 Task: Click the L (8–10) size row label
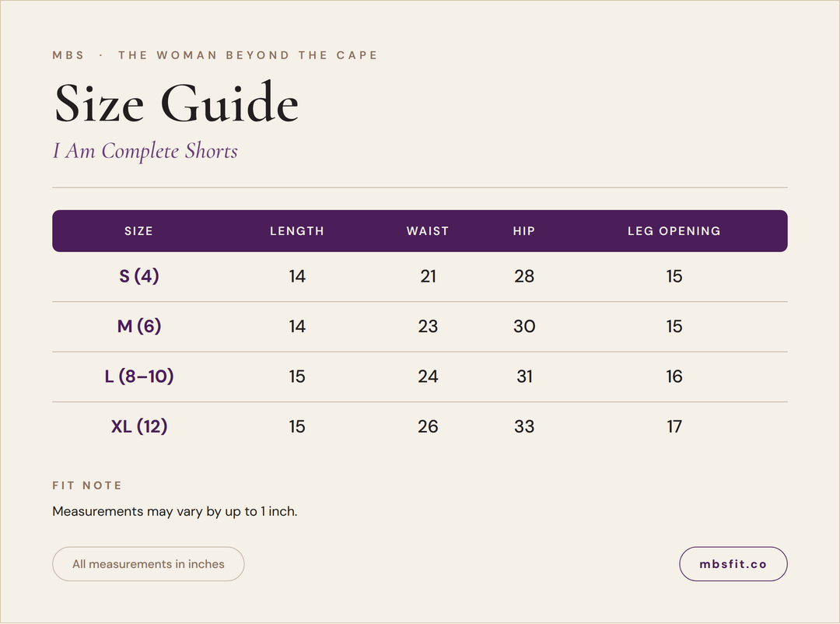[x=138, y=377]
